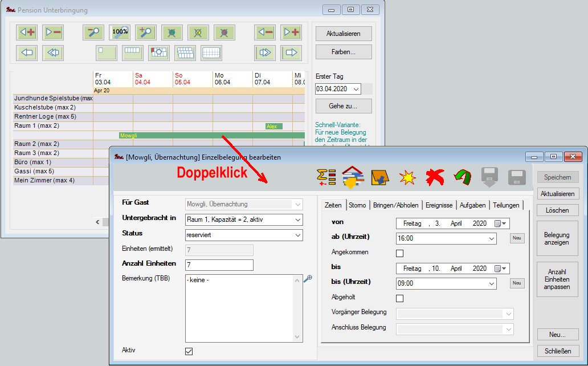
Task: Open the Erster Tag date dropdown
Action: (356, 89)
